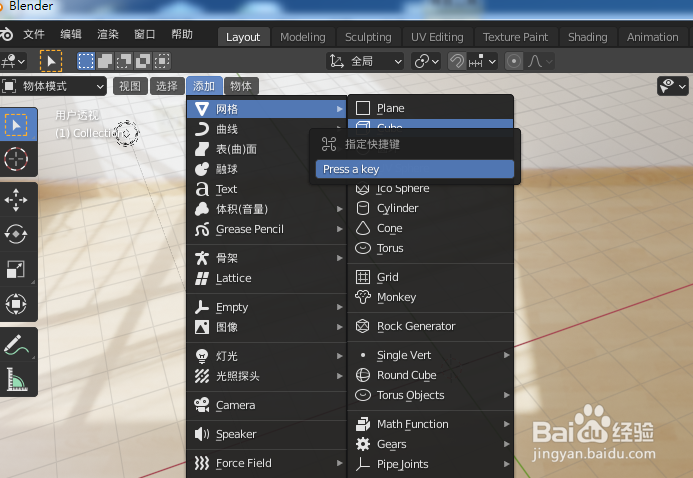This screenshot has width=693, height=478.
Task: Add a Camera object
Action: (267, 405)
